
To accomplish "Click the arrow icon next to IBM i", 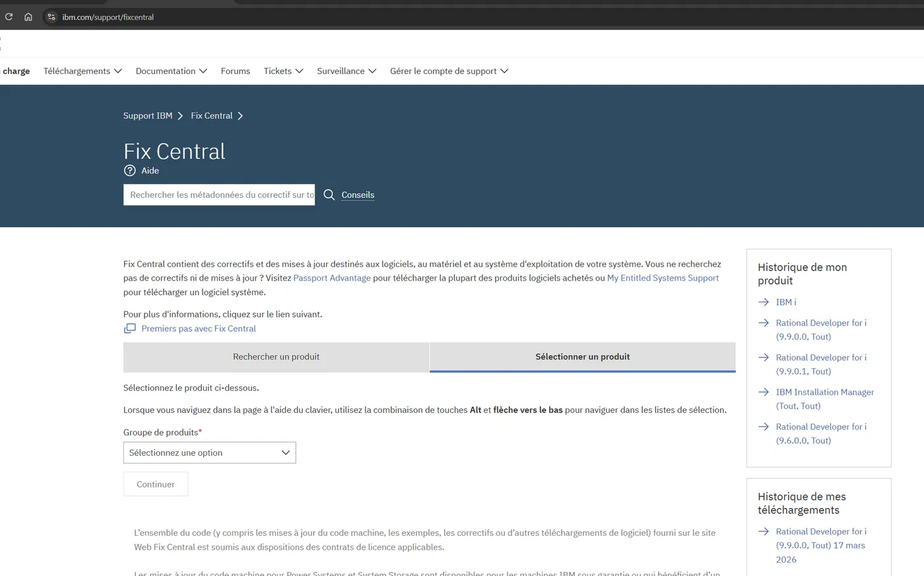I will tap(764, 302).
